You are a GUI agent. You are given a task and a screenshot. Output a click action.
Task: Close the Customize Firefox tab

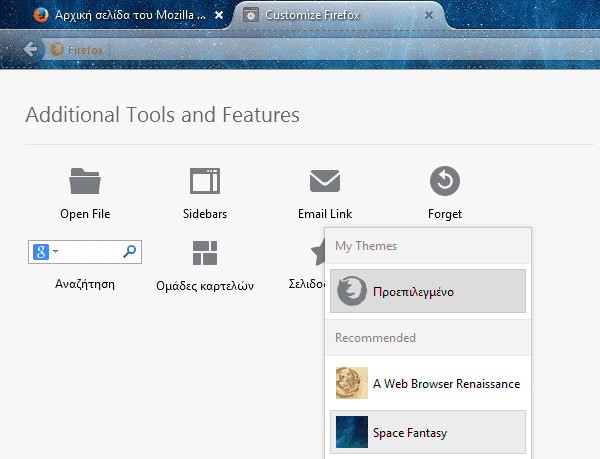pyautogui.click(x=429, y=15)
